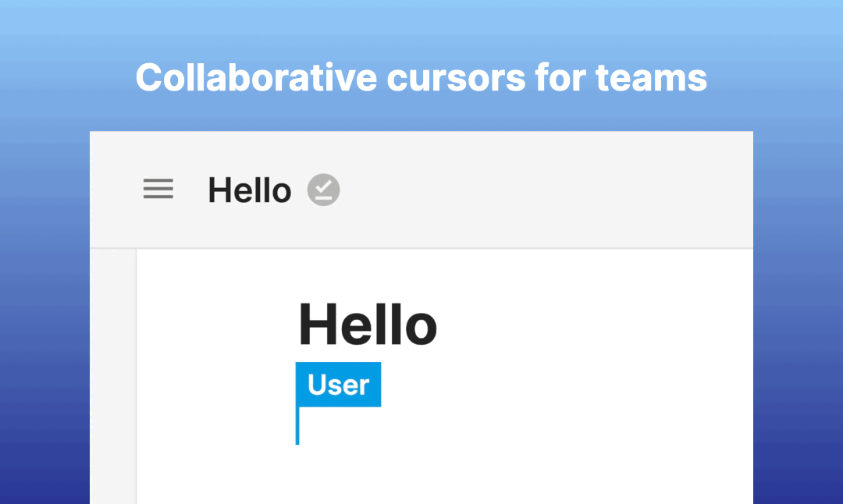The image size is (843, 504).
Task: Click the gray saved checkmark icon
Action: [x=323, y=190]
